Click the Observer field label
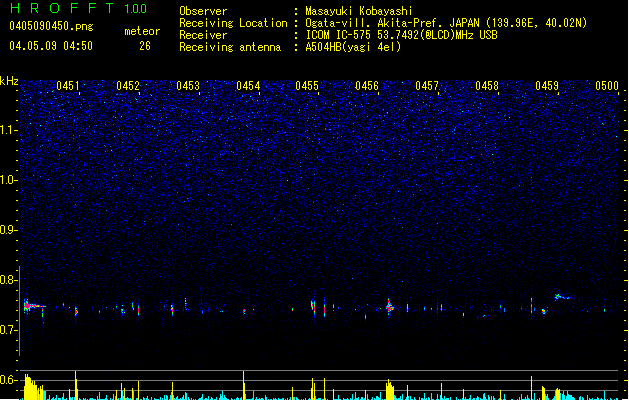 click(x=203, y=11)
